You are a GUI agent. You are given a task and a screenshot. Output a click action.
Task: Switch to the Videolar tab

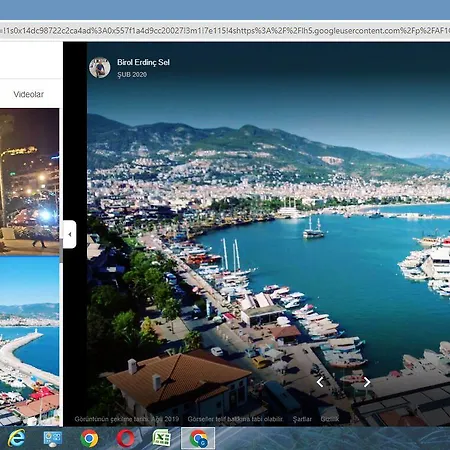(x=29, y=94)
